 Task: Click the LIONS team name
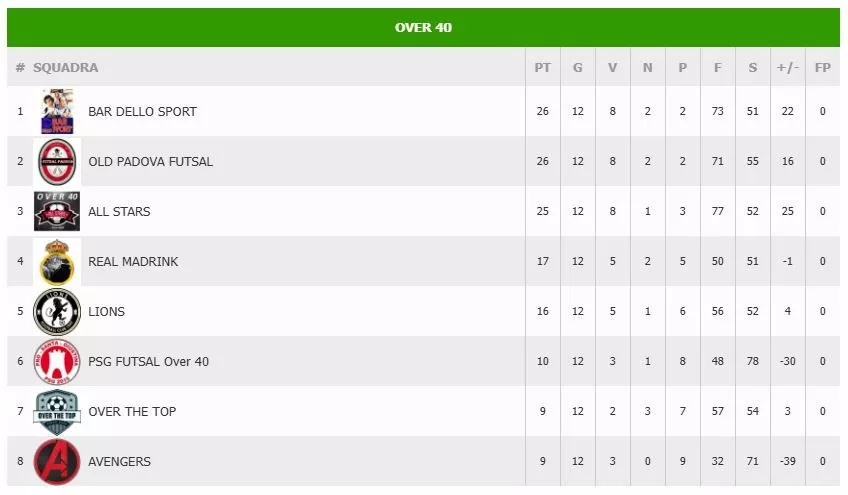coord(107,312)
